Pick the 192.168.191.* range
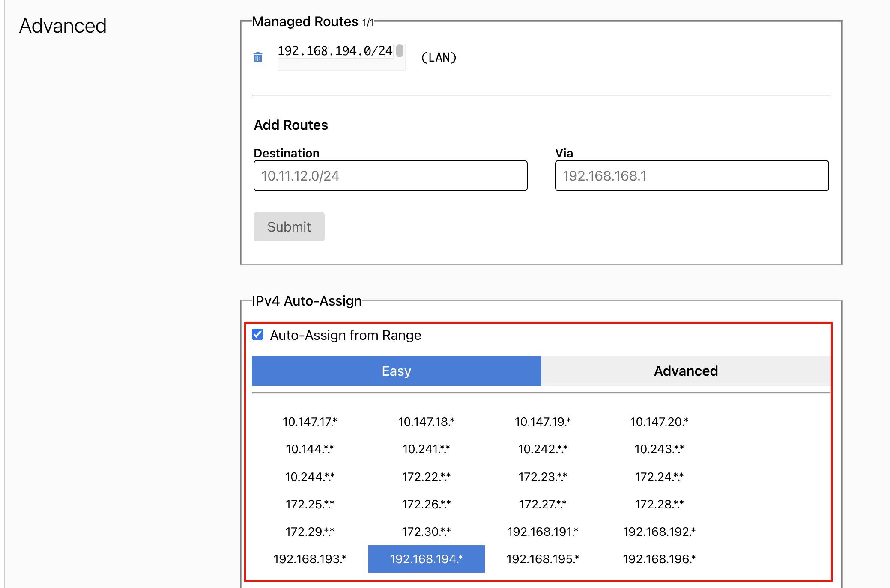The image size is (890, 588). [x=543, y=532]
